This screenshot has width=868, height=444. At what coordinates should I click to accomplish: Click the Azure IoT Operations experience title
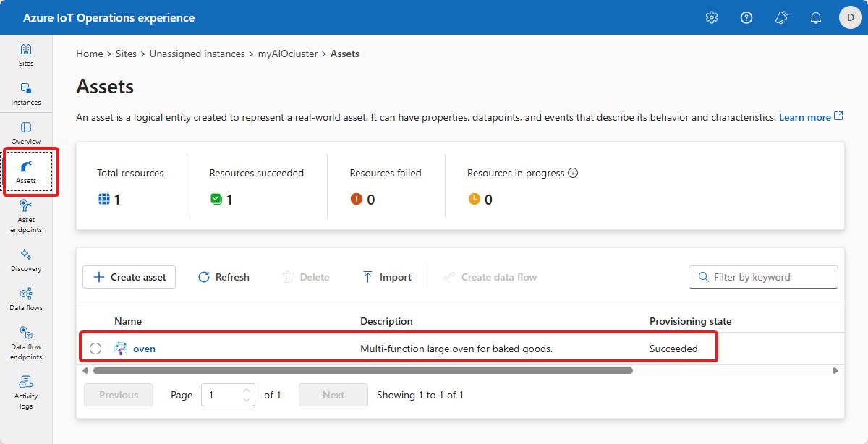pos(109,17)
